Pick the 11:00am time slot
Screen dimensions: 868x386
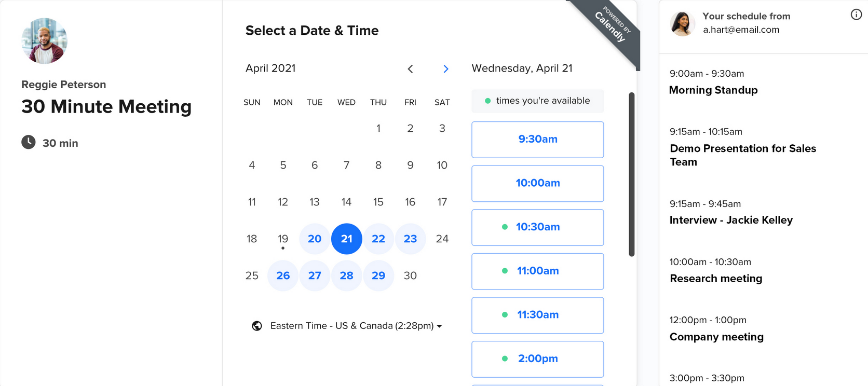tap(537, 271)
